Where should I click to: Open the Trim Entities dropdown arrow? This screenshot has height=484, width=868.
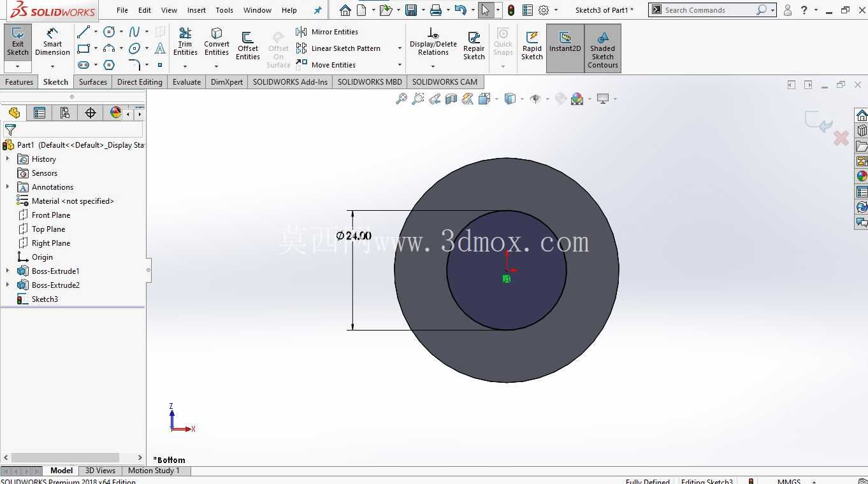coord(185,66)
